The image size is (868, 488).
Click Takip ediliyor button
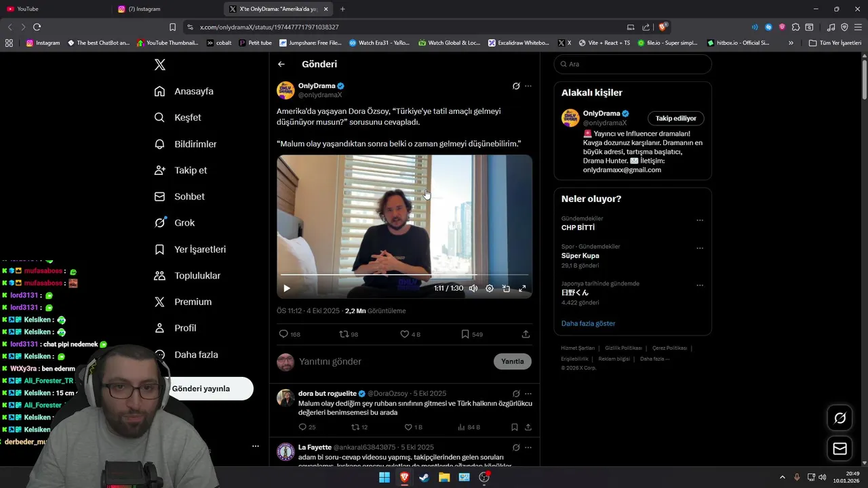click(675, 119)
